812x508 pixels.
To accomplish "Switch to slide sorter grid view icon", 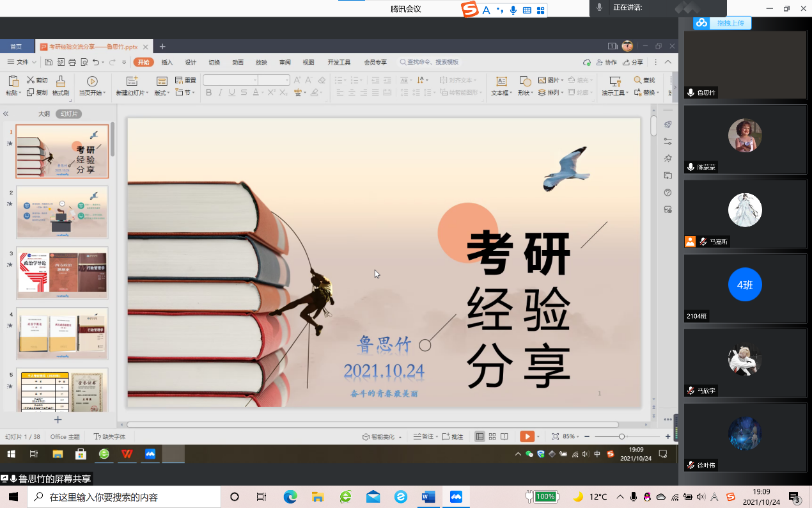I will [x=492, y=436].
